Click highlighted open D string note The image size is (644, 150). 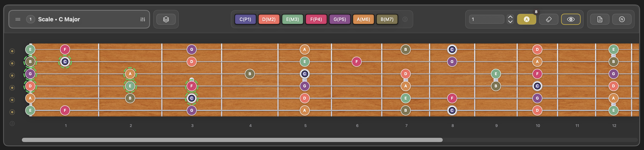pyautogui.click(x=30, y=86)
